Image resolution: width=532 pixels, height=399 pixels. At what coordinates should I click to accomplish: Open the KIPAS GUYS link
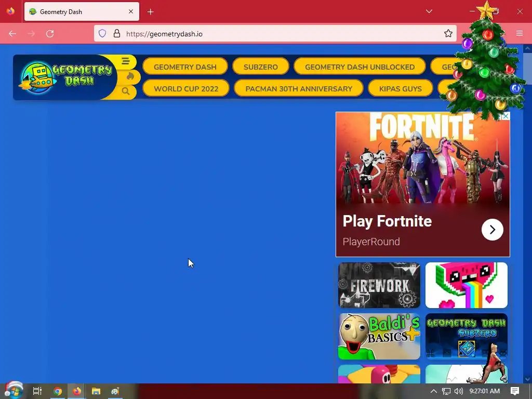(x=401, y=88)
